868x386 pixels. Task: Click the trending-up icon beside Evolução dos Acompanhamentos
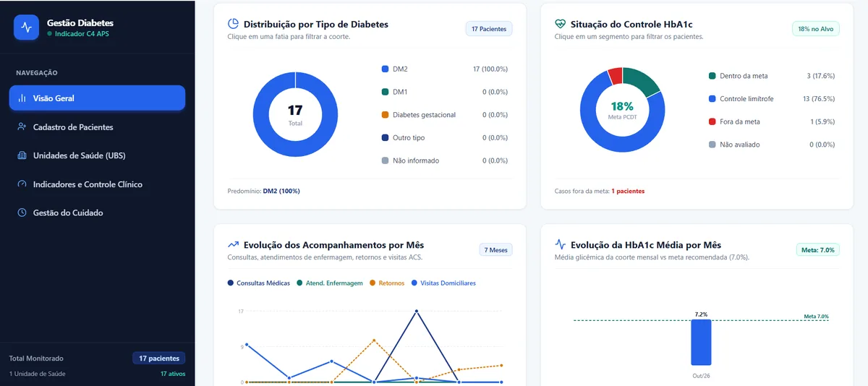234,245
